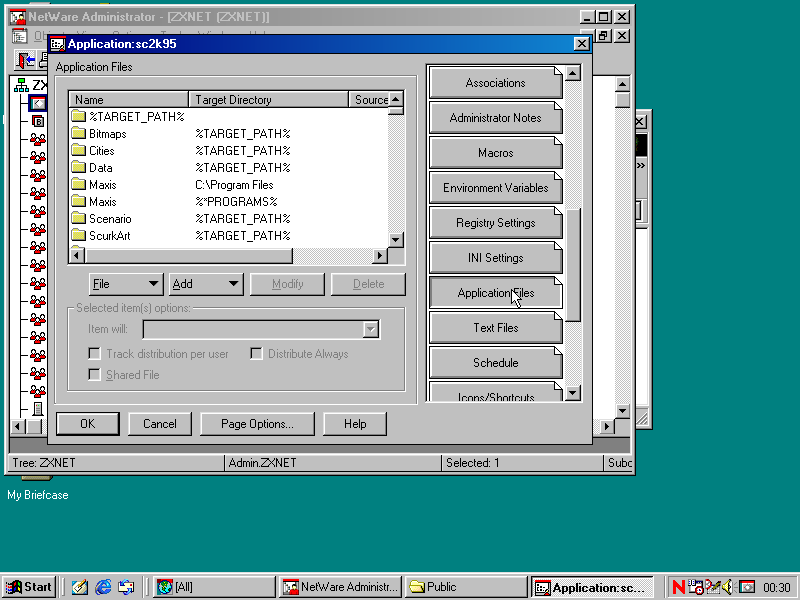The image size is (800, 600).
Task: Click the Source column header
Action: pyautogui.click(x=369, y=99)
